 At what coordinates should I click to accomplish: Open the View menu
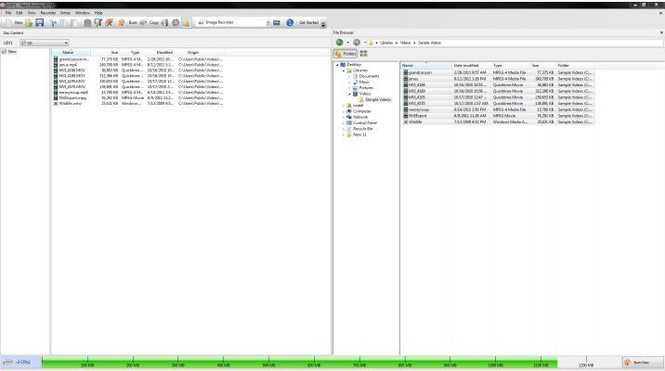point(32,13)
